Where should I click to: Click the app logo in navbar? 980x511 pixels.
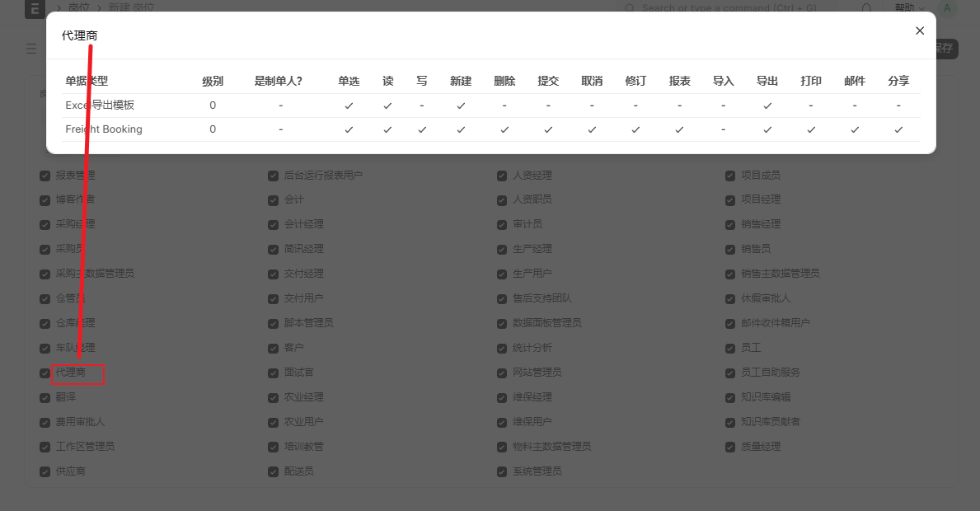(34, 7)
